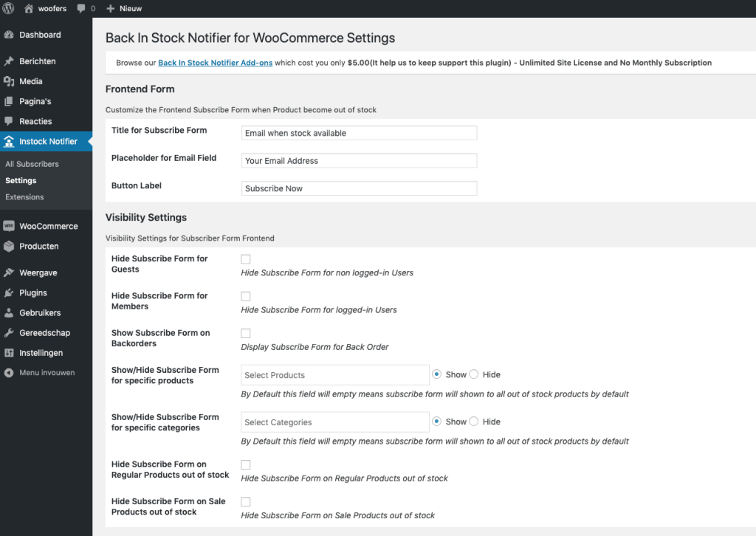
Task: Open the comments bubble icon in admin bar
Action: point(81,9)
